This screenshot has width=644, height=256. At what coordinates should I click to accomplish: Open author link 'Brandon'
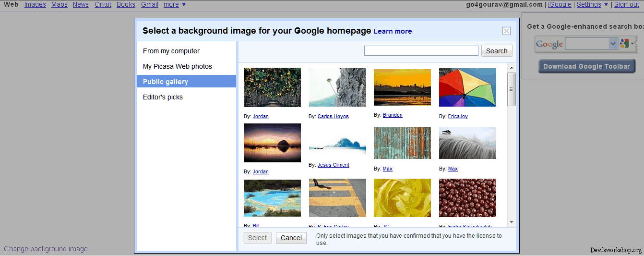(393, 115)
